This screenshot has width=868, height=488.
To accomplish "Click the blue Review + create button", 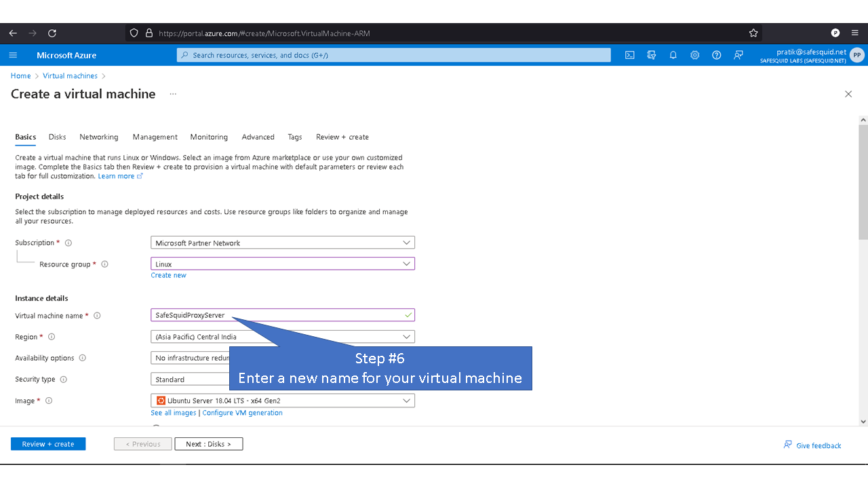I will click(48, 444).
